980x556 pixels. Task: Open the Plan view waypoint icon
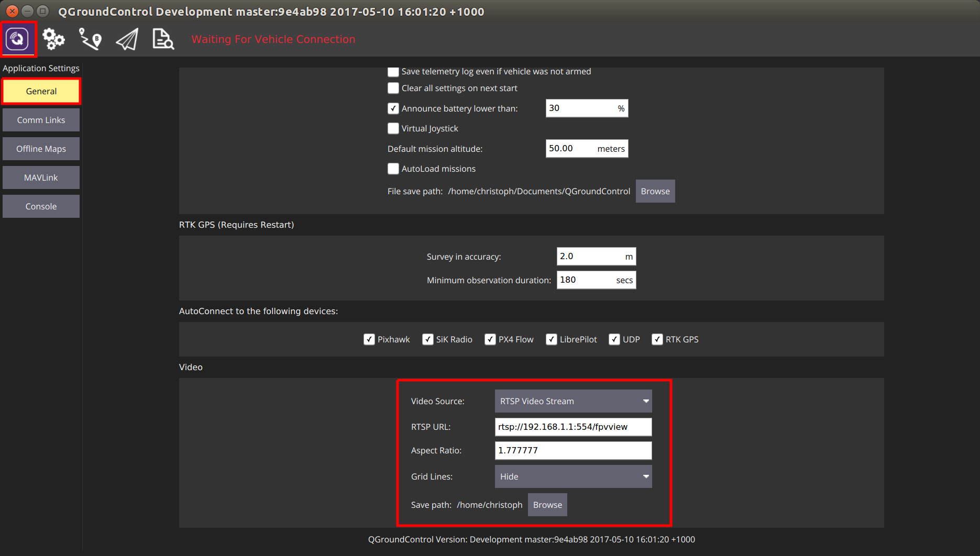point(90,39)
